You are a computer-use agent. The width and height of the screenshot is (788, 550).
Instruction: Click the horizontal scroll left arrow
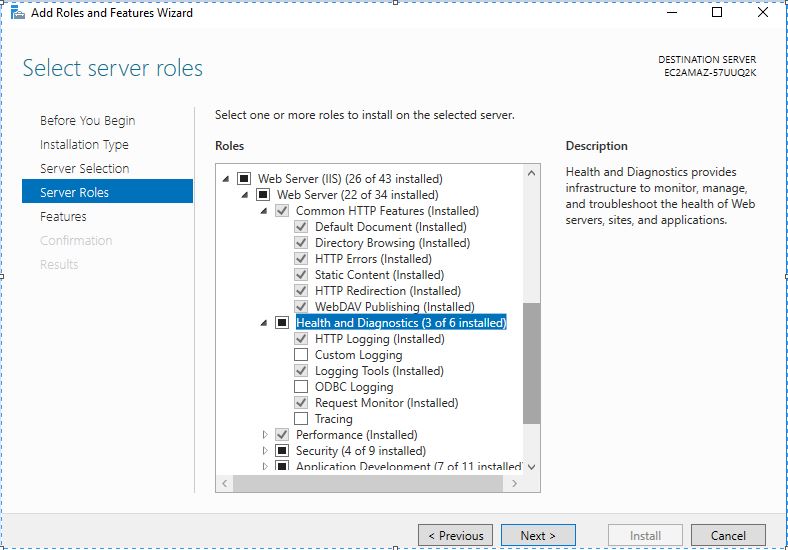point(225,484)
